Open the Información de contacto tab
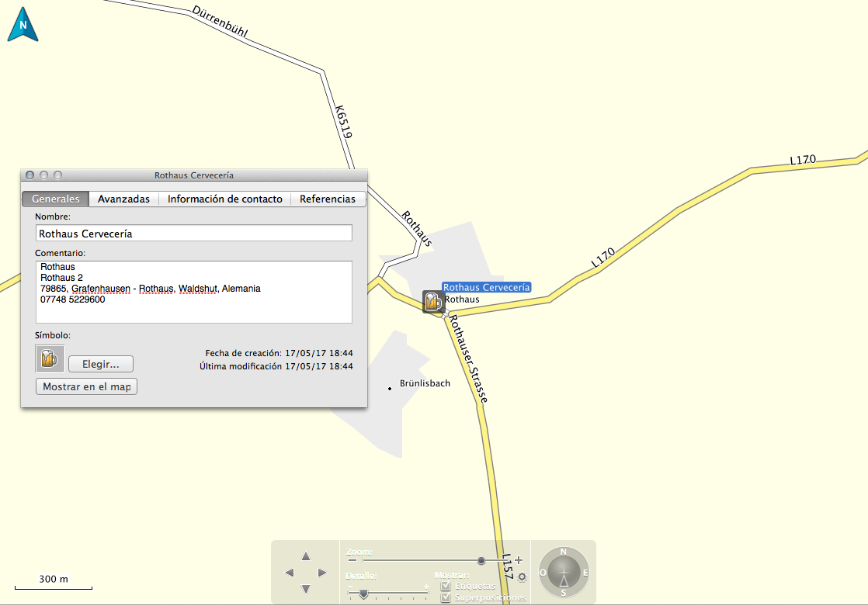The width and height of the screenshot is (868, 606). point(224,199)
